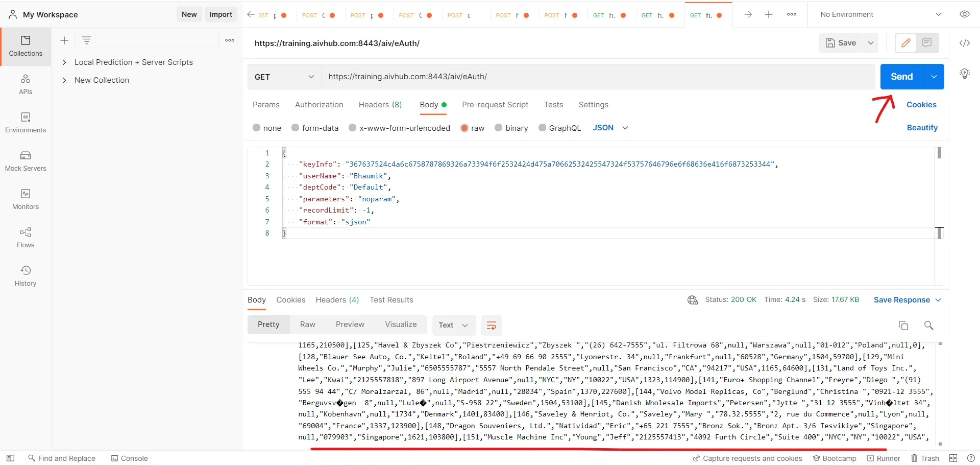The height and width of the screenshot is (466, 980).
Task: Click the request URL input field
Action: click(598, 77)
